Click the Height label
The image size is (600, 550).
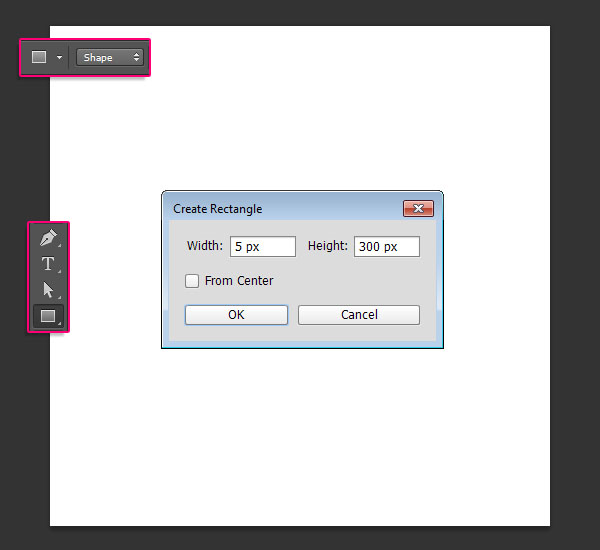[328, 246]
